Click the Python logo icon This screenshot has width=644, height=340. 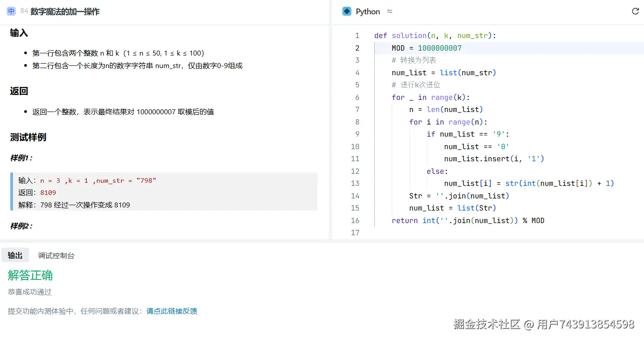coord(347,11)
